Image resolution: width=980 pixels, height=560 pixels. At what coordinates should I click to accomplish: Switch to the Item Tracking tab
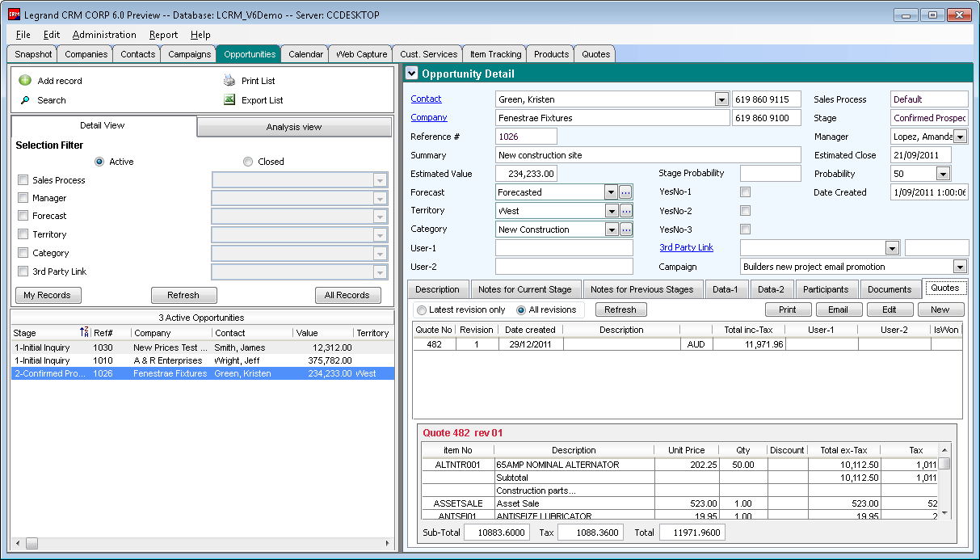click(496, 54)
